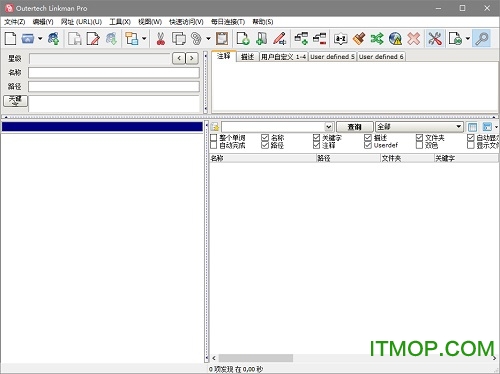Click the add bookmark green plus icon
The height and width of the screenshot is (374, 500).
pos(261,39)
